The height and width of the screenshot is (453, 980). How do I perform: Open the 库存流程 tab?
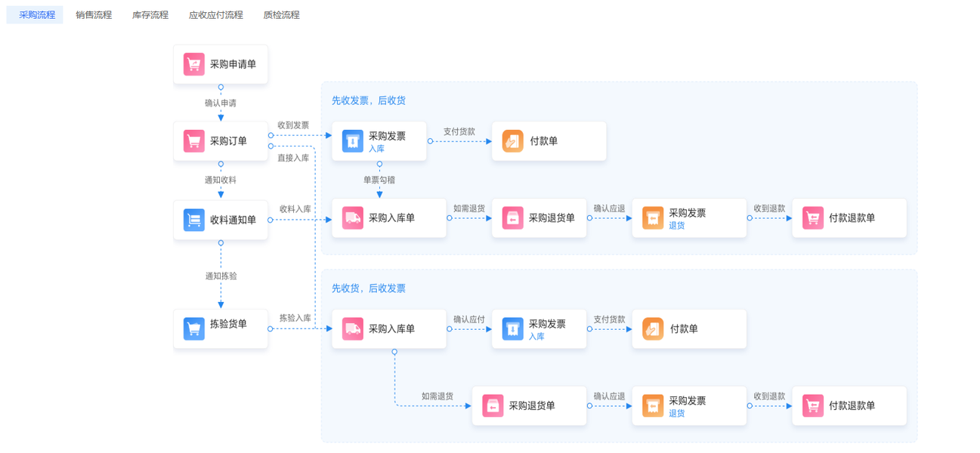[150, 15]
